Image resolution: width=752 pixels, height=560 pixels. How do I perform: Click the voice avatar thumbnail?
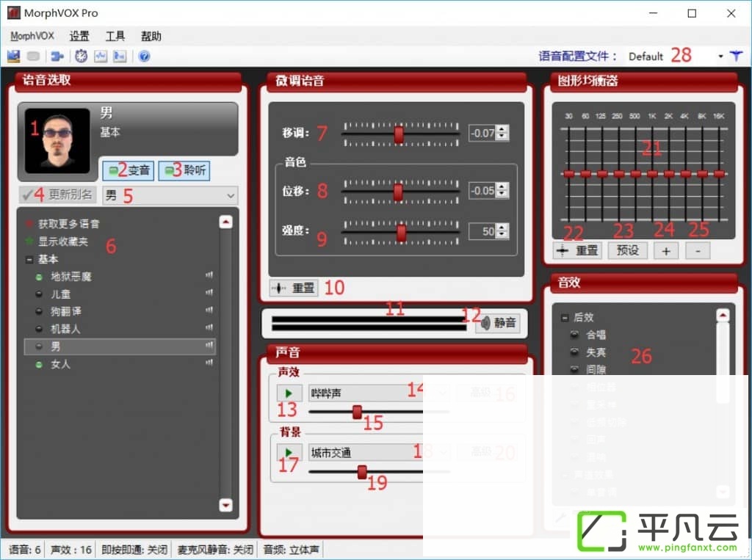click(x=57, y=141)
